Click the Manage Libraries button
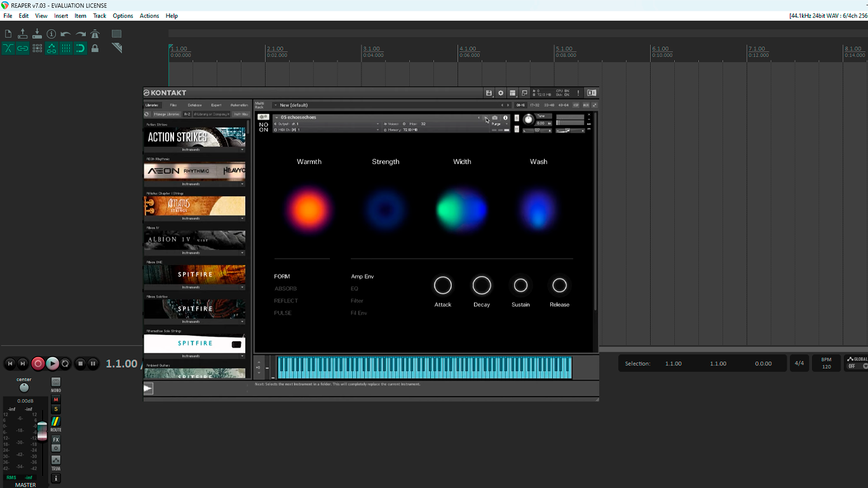The height and width of the screenshot is (488, 868). (166, 114)
